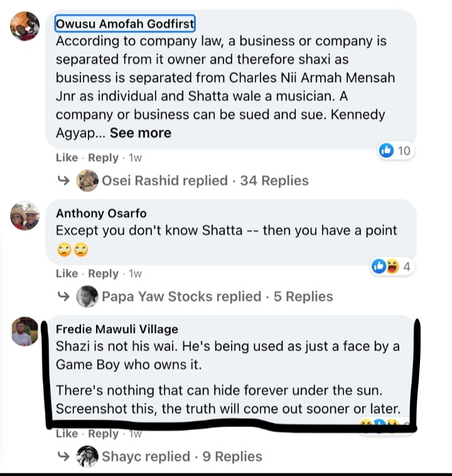Open Anthony Osarfo's profile name link
The height and width of the screenshot is (476, 452).
tap(101, 213)
